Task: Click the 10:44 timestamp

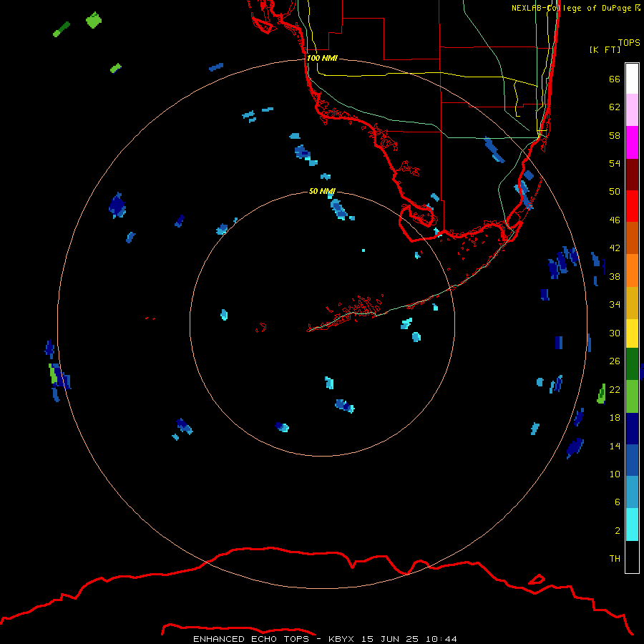Action: tap(441, 639)
